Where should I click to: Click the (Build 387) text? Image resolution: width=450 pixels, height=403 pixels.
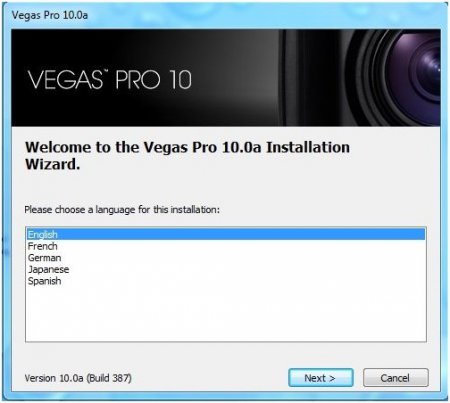click(109, 378)
